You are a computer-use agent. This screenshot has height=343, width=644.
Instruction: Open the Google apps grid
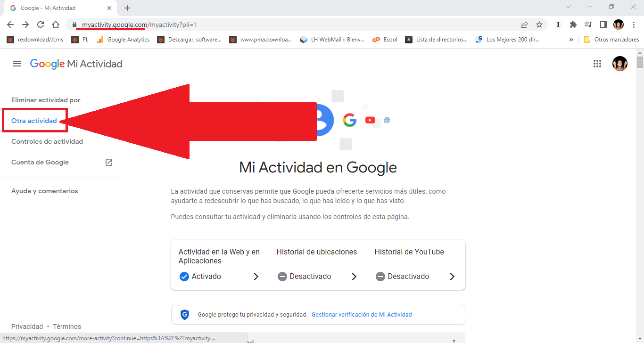coord(597,64)
